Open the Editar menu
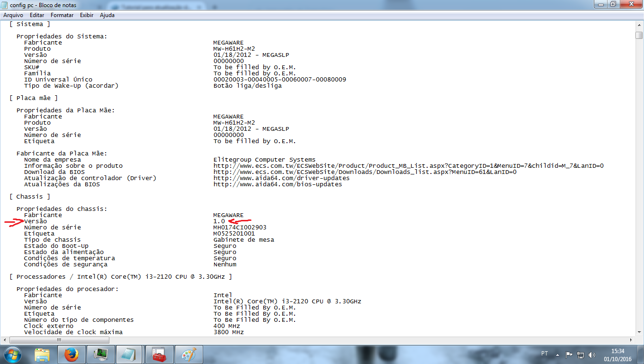This screenshot has height=364, width=644. pos(37,15)
